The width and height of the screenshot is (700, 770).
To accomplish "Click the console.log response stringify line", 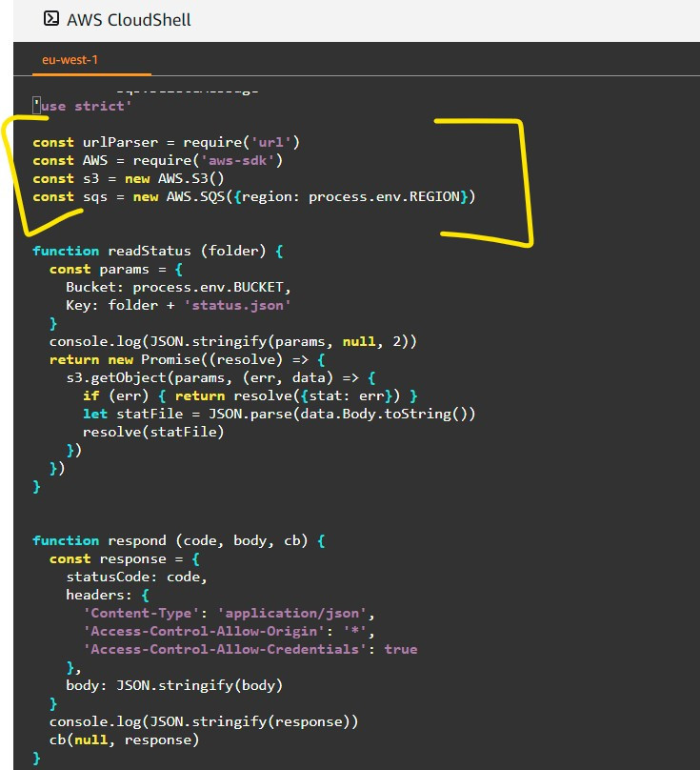I will pos(204,722).
